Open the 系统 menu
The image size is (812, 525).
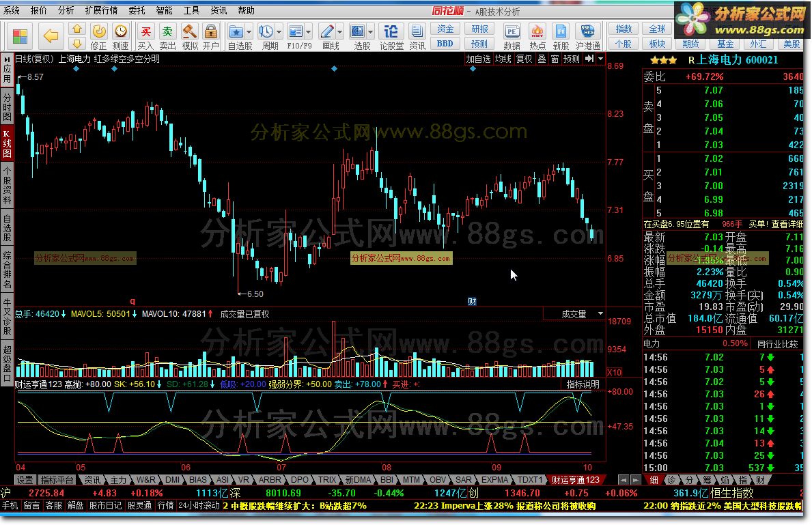(12, 10)
